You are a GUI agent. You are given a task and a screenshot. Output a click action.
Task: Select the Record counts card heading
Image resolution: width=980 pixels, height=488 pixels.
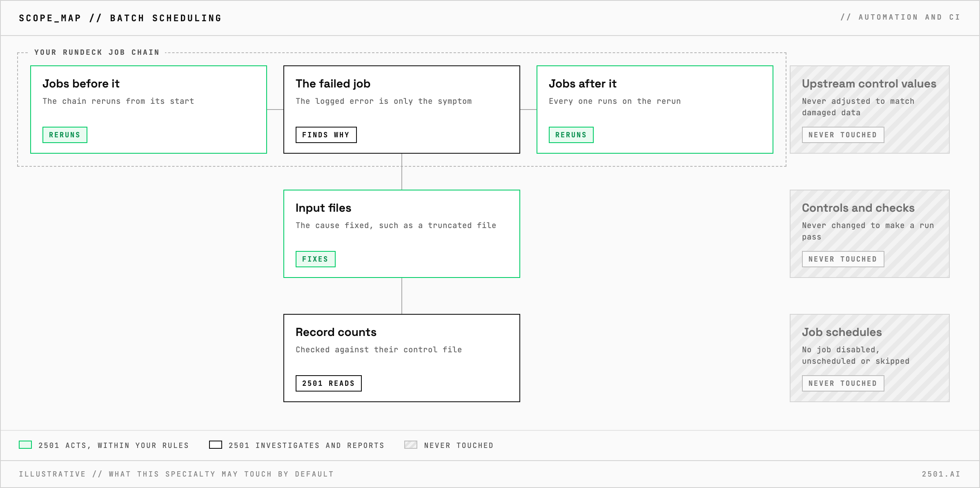click(336, 332)
